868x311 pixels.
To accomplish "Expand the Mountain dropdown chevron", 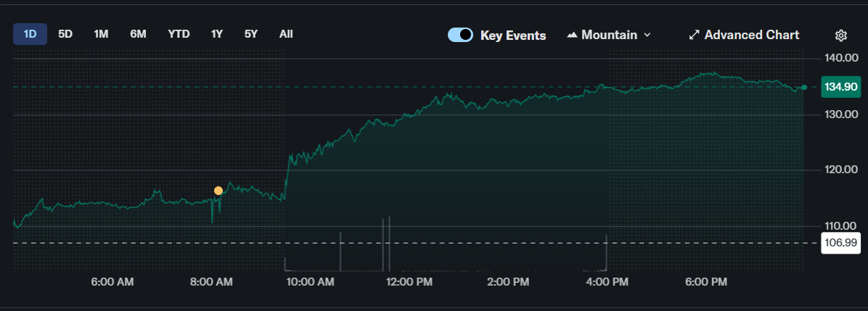I will coord(647,35).
